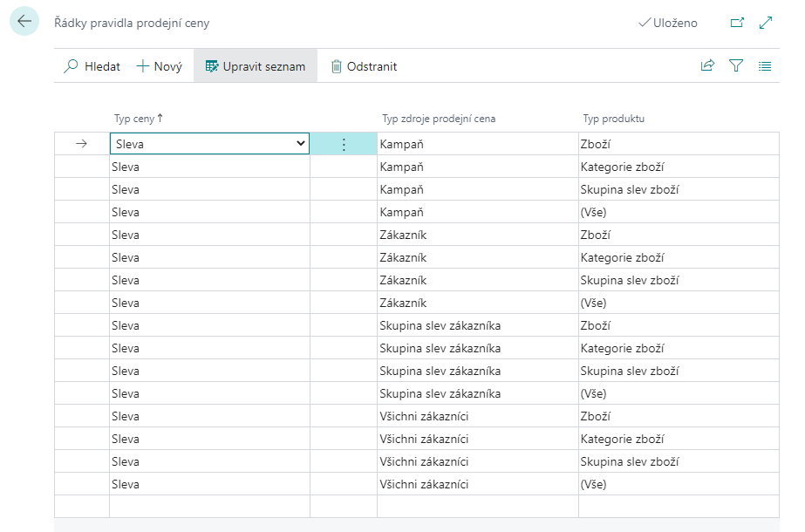Select first Zákazník source type cell
The image size is (805, 532).
(404, 235)
